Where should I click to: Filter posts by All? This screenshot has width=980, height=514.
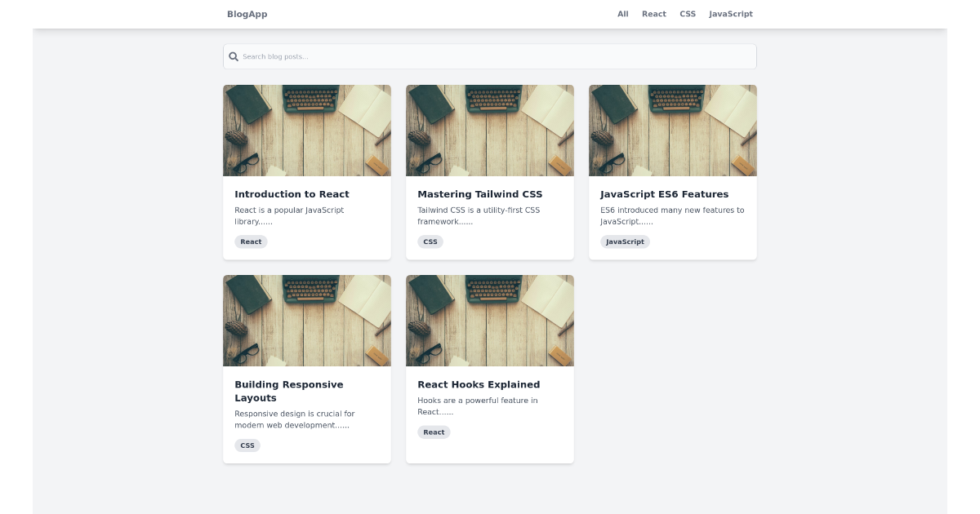click(622, 14)
